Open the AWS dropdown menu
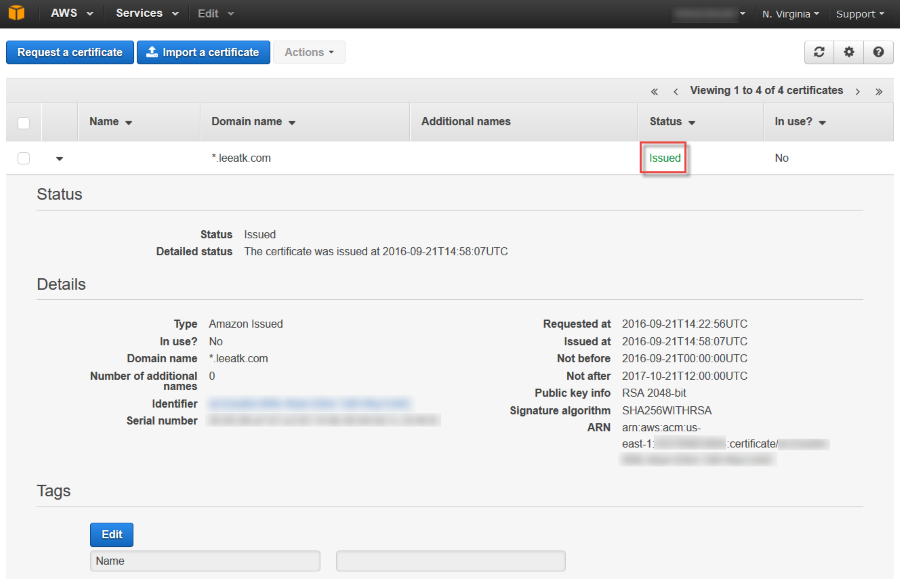Image resolution: width=900 pixels, height=579 pixels. 72,13
